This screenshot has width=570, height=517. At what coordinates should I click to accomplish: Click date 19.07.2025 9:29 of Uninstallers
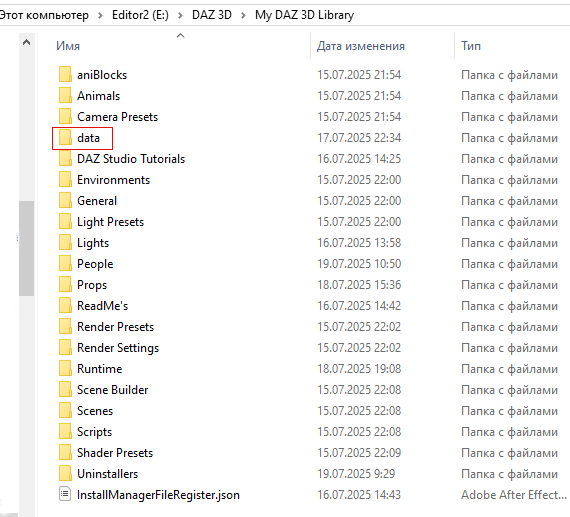coord(356,474)
